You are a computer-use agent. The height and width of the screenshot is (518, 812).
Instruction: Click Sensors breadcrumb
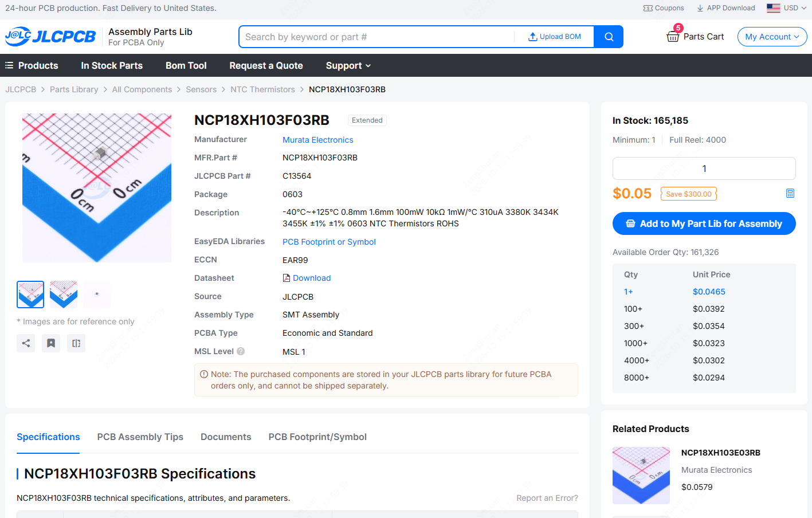point(201,89)
